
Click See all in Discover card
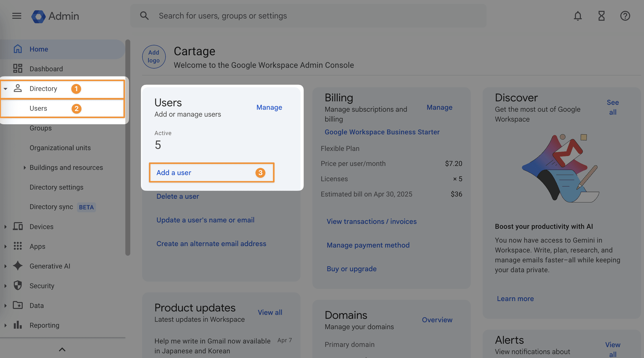[612, 107]
